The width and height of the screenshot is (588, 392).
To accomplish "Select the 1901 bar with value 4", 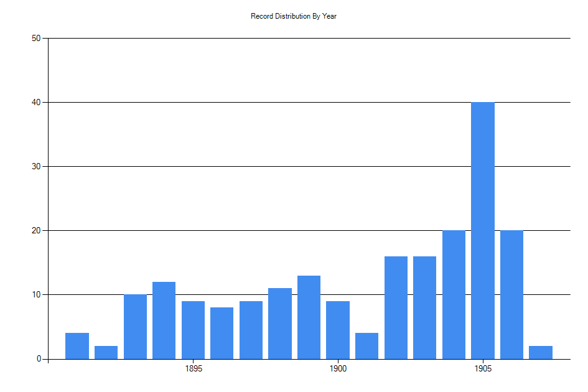I will (366, 346).
